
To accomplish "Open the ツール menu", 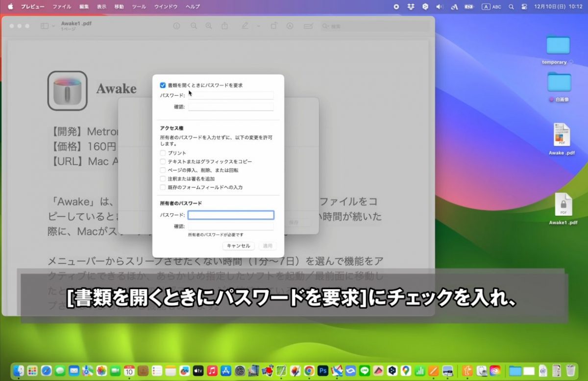I will point(139,7).
